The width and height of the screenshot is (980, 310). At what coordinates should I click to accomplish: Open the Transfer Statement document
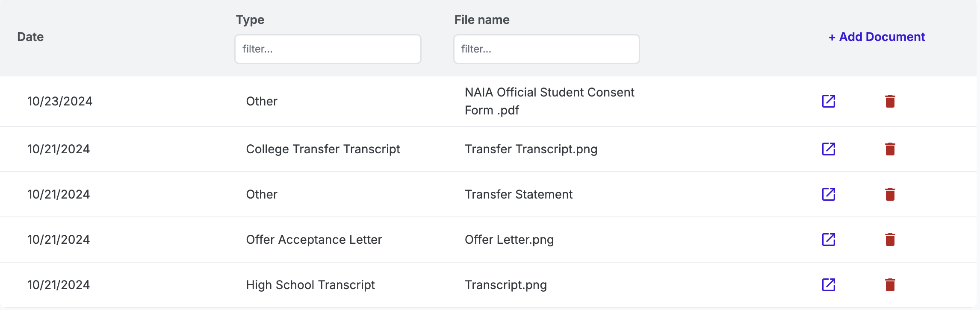[828, 194]
